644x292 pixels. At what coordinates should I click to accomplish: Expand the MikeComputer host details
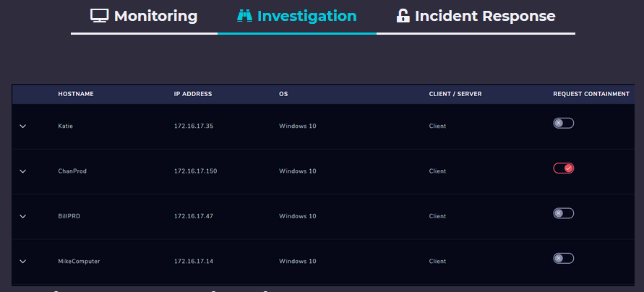pyautogui.click(x=22, y=262)
